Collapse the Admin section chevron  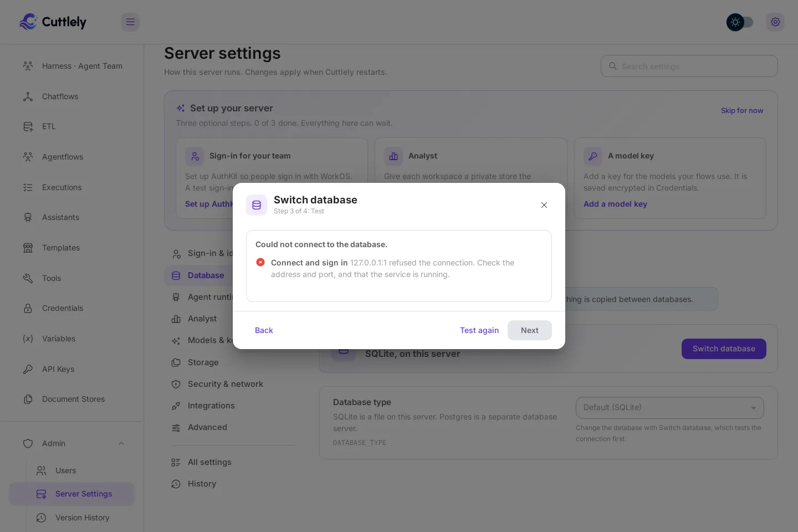pyautogui.click(x=121, y=443)
